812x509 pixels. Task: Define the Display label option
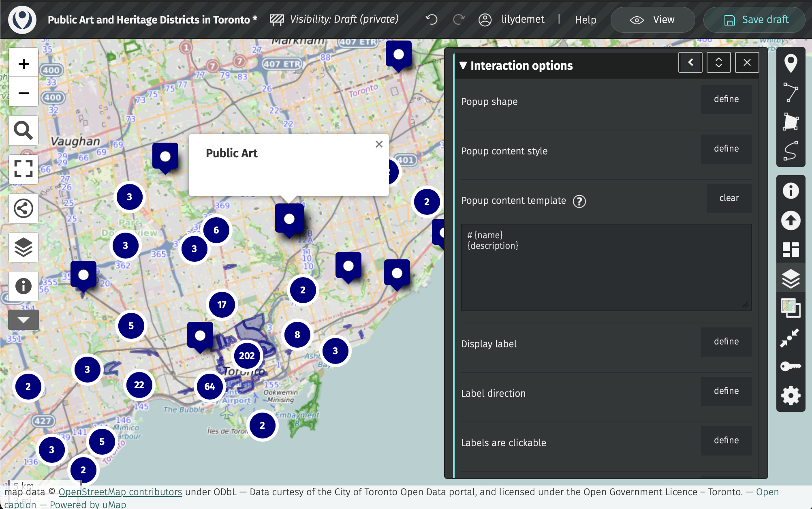[x=726, y=342]
